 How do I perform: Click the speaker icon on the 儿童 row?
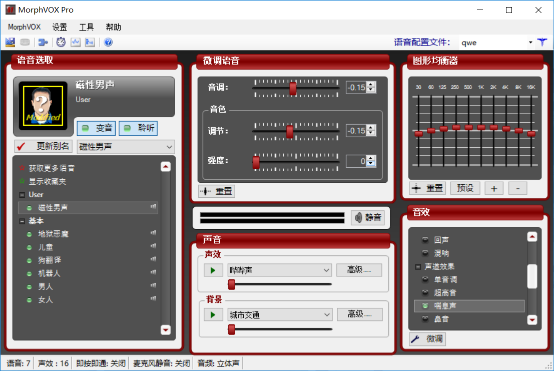153,246
